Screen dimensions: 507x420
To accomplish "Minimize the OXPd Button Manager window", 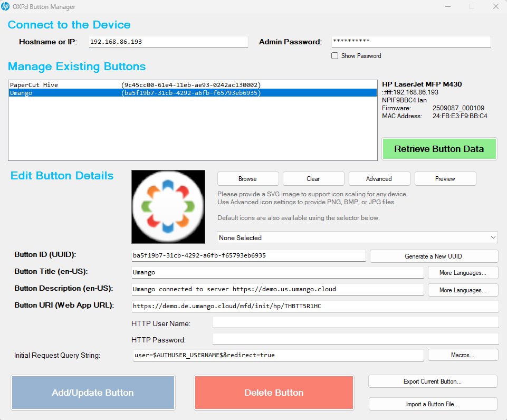I will (x=448, y=6).
